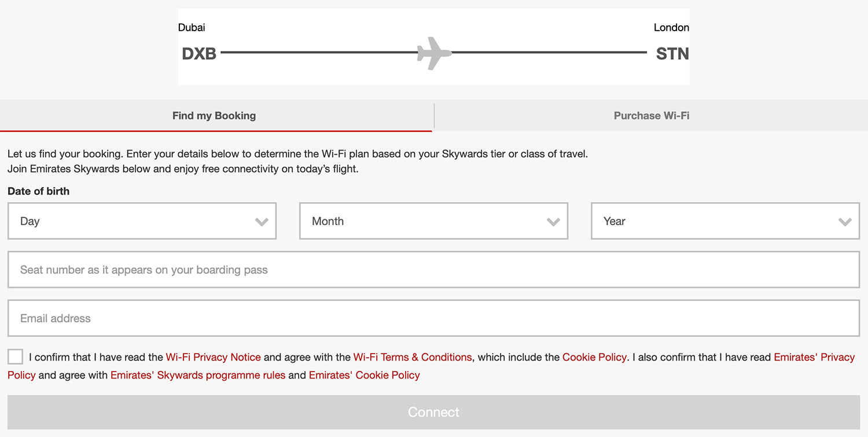
Task: Click the Day dropdown chevron arrow
Action: (262, 222)
